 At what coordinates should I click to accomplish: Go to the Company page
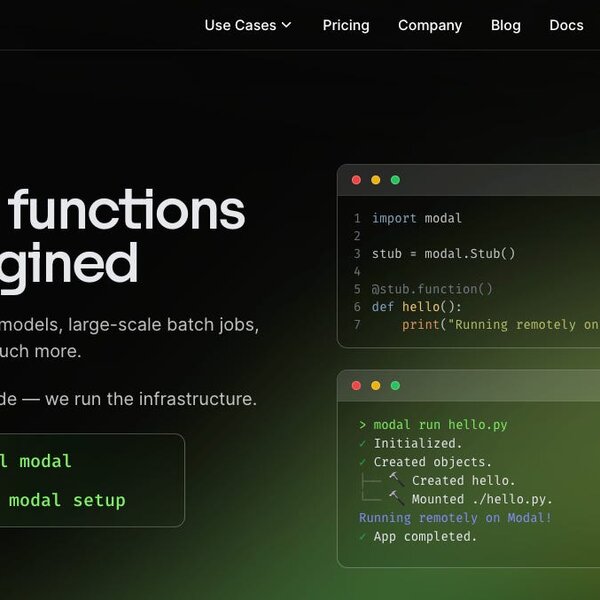coord(430,25)
